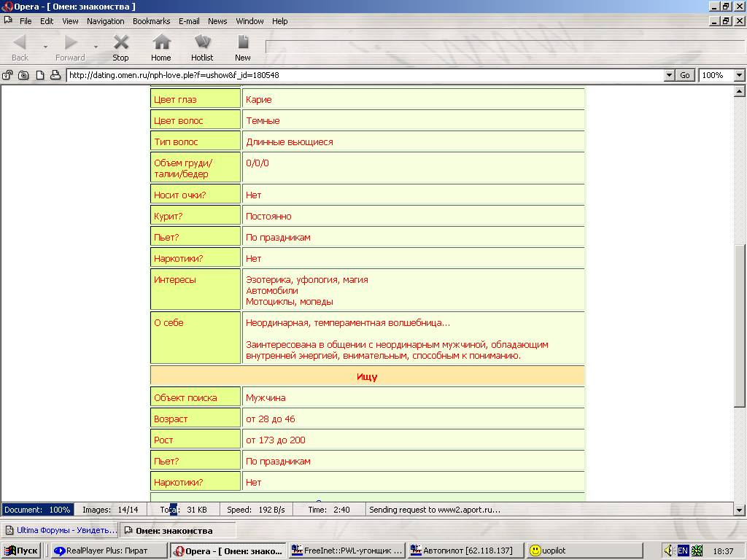Screen dimensions: 747x560
Task: Open the Navigation menu
Action: tap(106, 21)
